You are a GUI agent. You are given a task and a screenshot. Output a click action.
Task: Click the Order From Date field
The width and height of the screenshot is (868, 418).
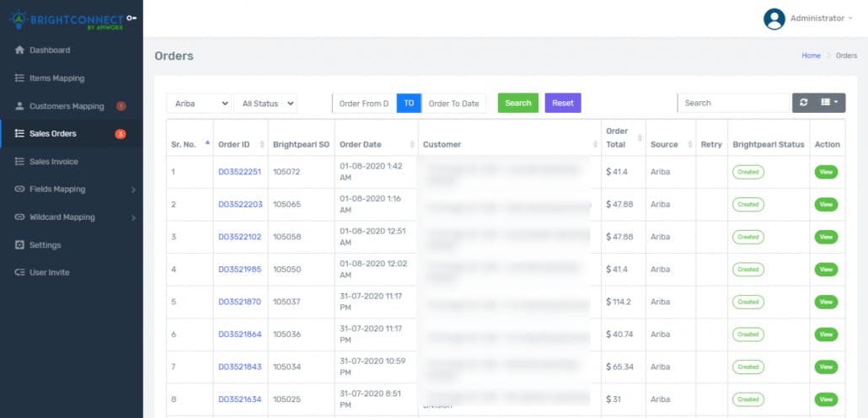point(364,104)
